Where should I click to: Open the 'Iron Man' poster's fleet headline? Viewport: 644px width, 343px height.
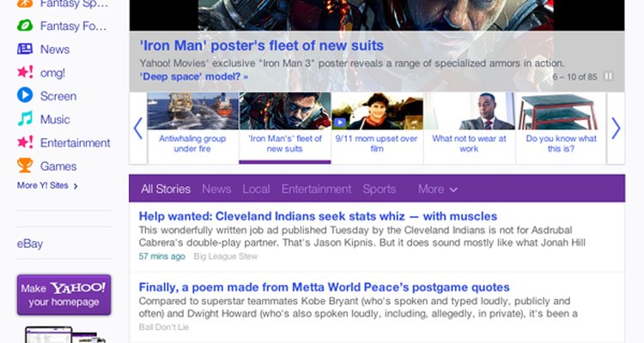point(262,45)
